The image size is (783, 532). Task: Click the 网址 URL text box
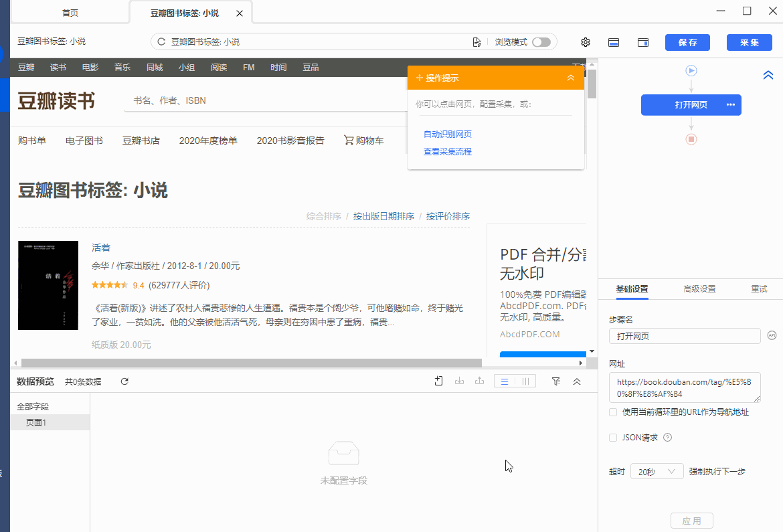pos(685,387)
